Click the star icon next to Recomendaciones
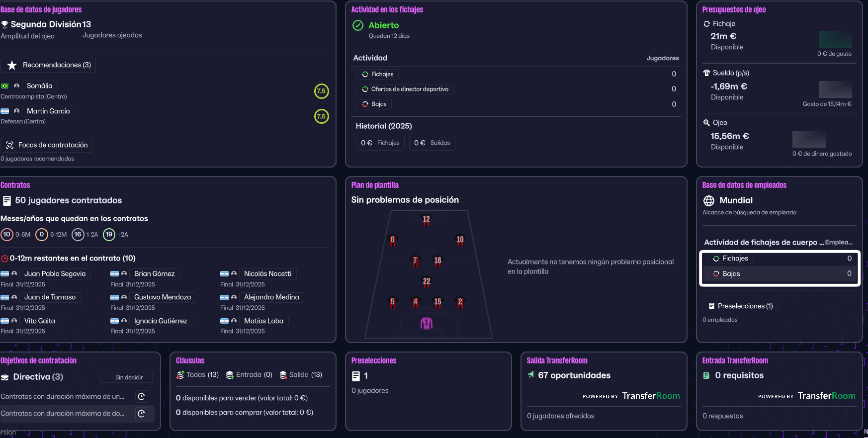 [12, 65]
